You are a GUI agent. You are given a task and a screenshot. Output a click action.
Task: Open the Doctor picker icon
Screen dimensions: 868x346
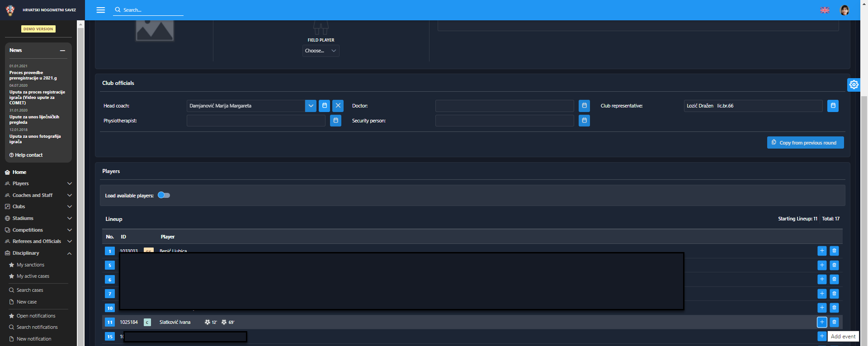pyautogui.click(x=584, y=106)
